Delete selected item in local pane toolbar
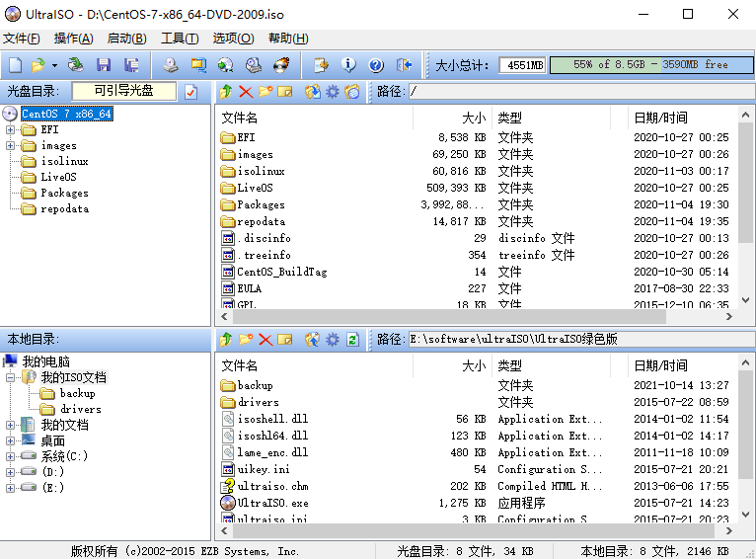 click(265, 339)
